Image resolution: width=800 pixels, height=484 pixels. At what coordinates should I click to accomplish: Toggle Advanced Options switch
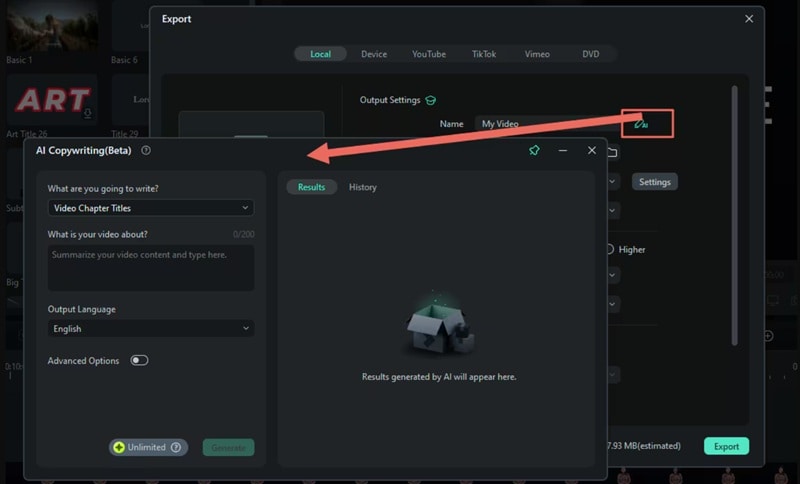tap(139, 361)
